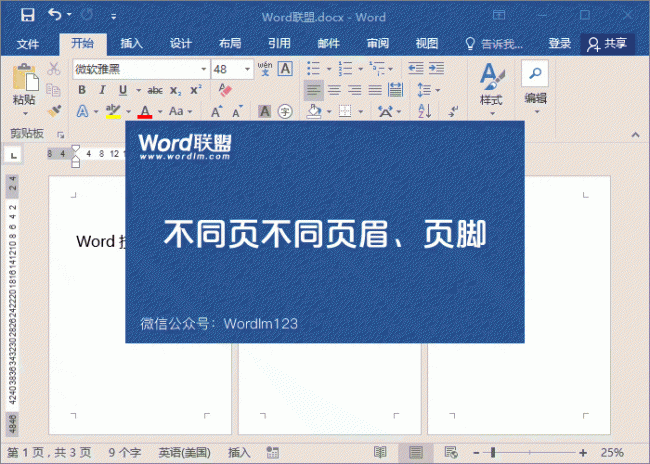Switch to the 布局 ribbon tab
Image resolution: width=650 pixels, height=464 pixels.
click(230, 43)
